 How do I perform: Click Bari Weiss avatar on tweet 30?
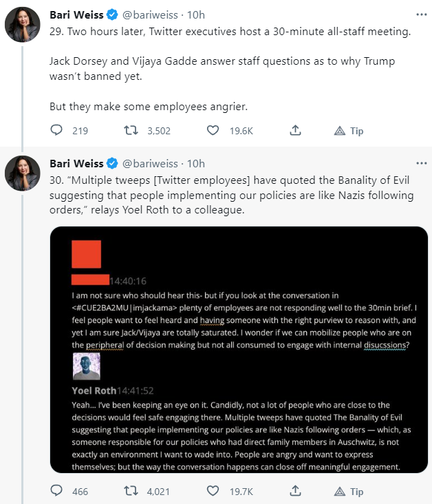pyautogui.click(x=22, y=173)
